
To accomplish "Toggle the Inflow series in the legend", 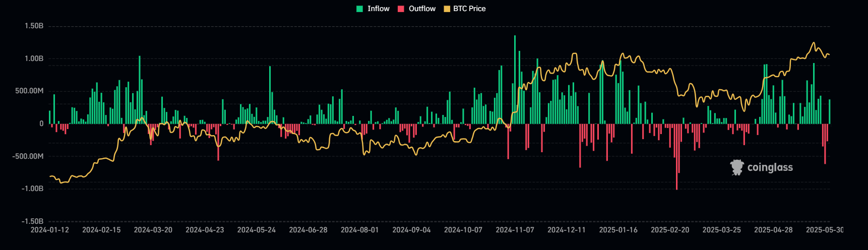I will (x=373, y=9).
